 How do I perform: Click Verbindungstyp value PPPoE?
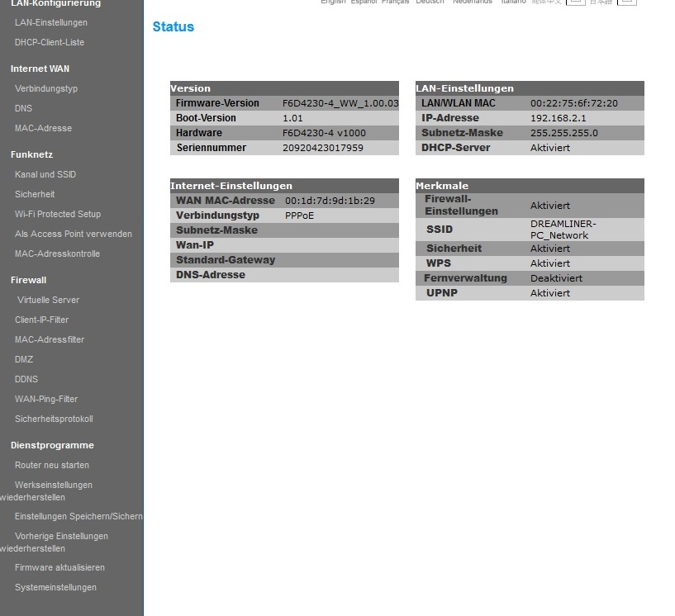299,216
